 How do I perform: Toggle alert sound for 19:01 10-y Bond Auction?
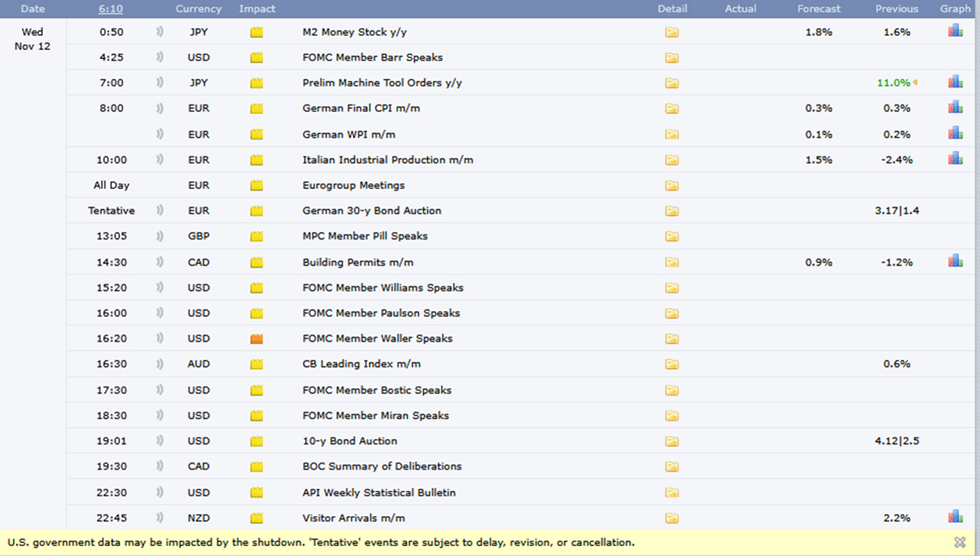coord(160,441)
